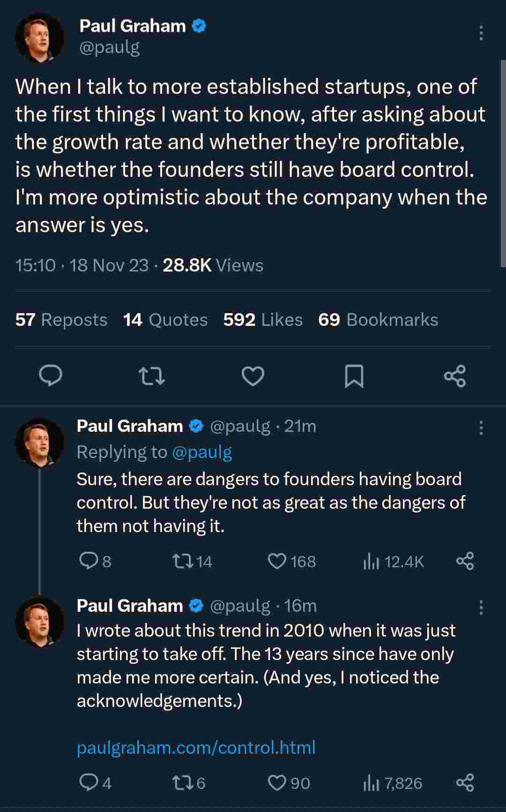Open Paul Graham's profile picture at top
Screen dimensions: 506x812
point(40,38)
